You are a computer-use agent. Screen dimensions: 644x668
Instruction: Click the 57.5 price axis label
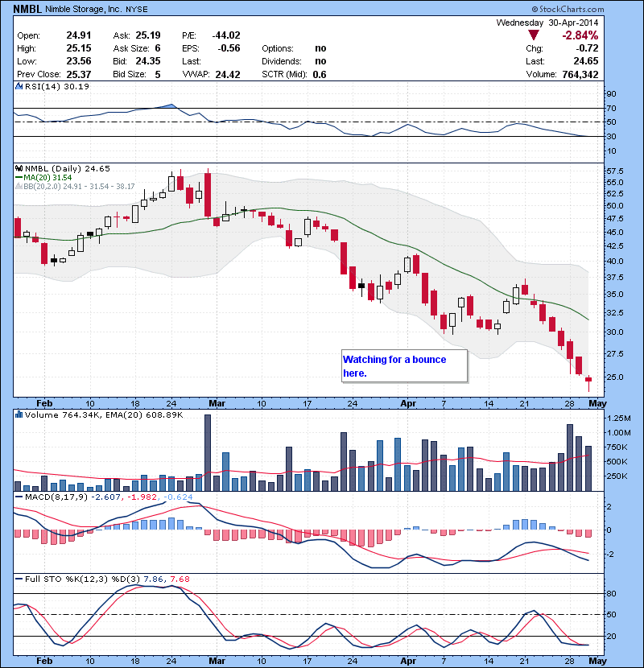[615, 171]
